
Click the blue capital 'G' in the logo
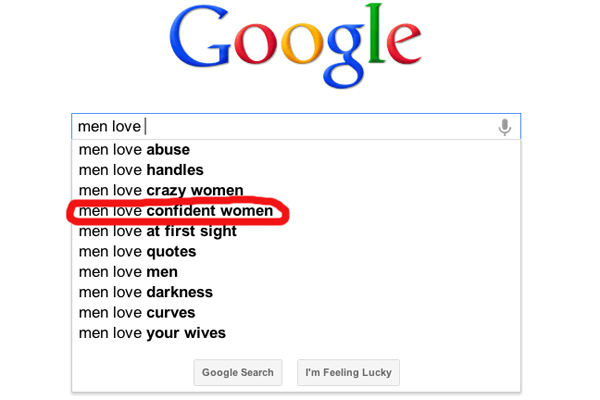tap(200, 36)
